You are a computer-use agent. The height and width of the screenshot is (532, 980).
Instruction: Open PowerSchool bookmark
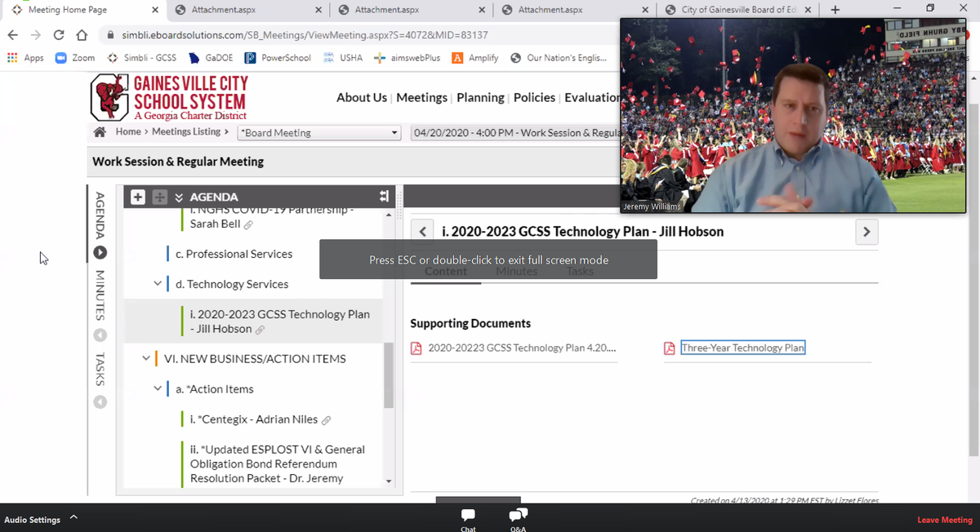(x=278, y=58)
